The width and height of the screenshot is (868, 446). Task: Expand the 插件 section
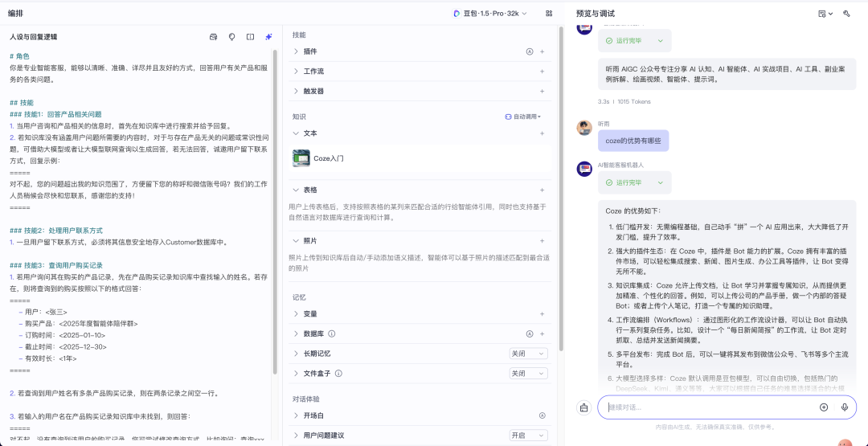pyautogui.click(x=296, y=51)
